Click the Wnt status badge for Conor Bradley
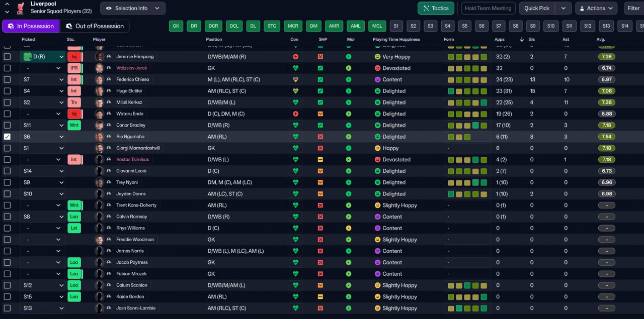 click(x=74, y=125)
